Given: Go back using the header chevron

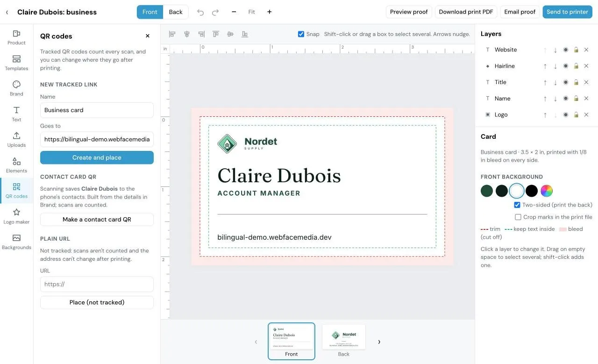Looking at the screenshot, I should pos(7,12).
